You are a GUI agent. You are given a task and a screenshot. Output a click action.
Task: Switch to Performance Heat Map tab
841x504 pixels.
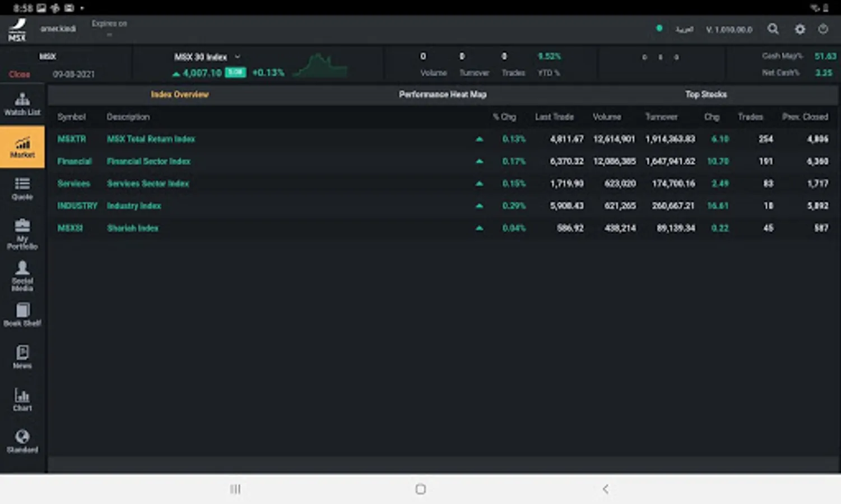[443, 95]
